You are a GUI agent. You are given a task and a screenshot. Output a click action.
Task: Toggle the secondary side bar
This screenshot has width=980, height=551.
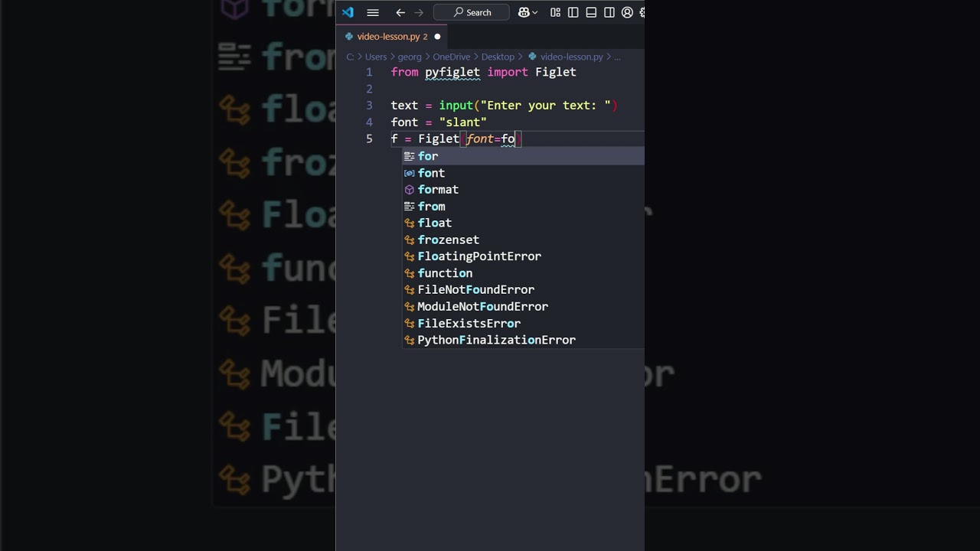point(609,12)
